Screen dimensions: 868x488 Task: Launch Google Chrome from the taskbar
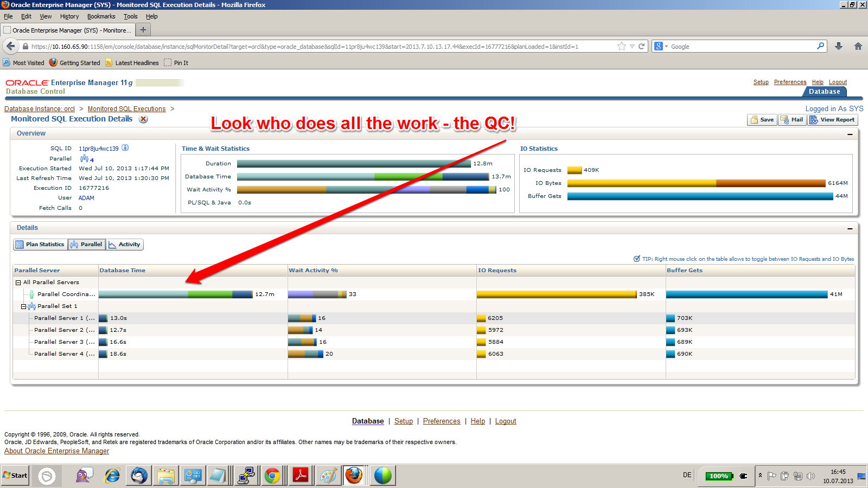pyautogui.click(x=272, y=476)
